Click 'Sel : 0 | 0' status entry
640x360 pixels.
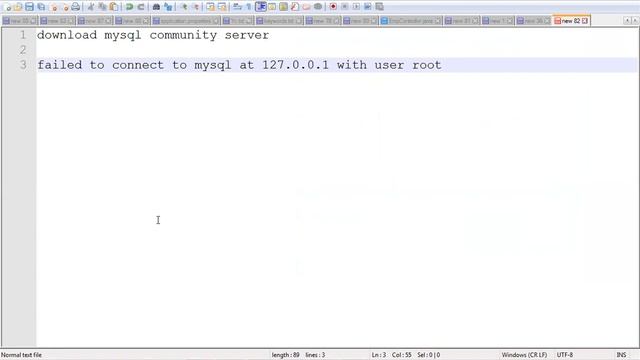click(x=429, y=355)
